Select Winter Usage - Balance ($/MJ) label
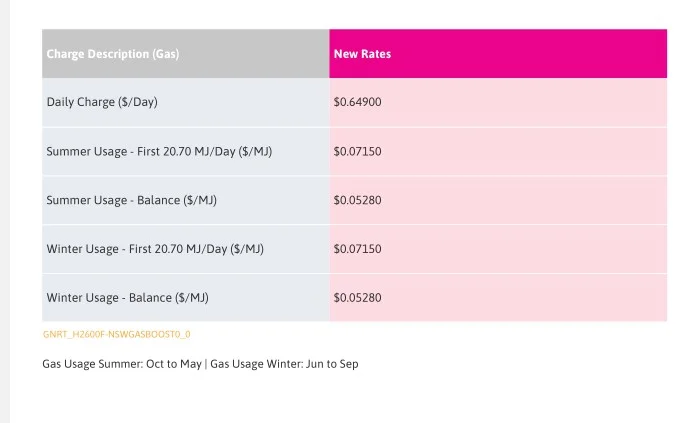697x423 pixels. [128, 298]
